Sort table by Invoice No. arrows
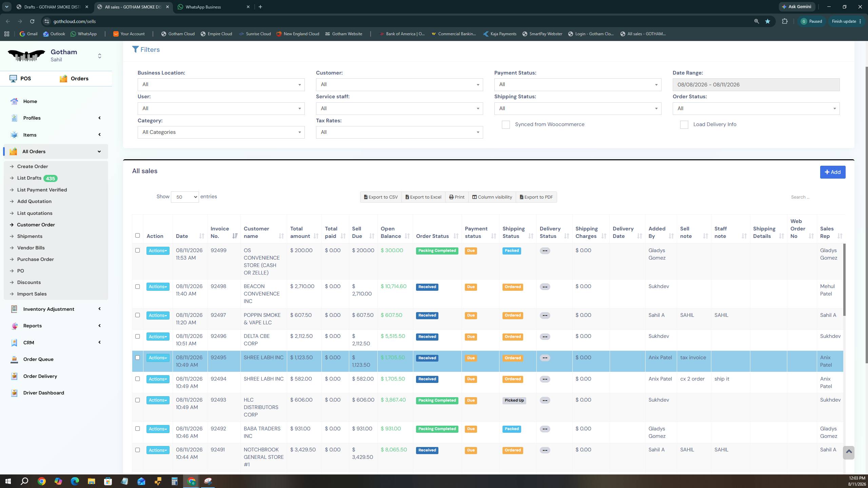 click(x=235, y=236)
